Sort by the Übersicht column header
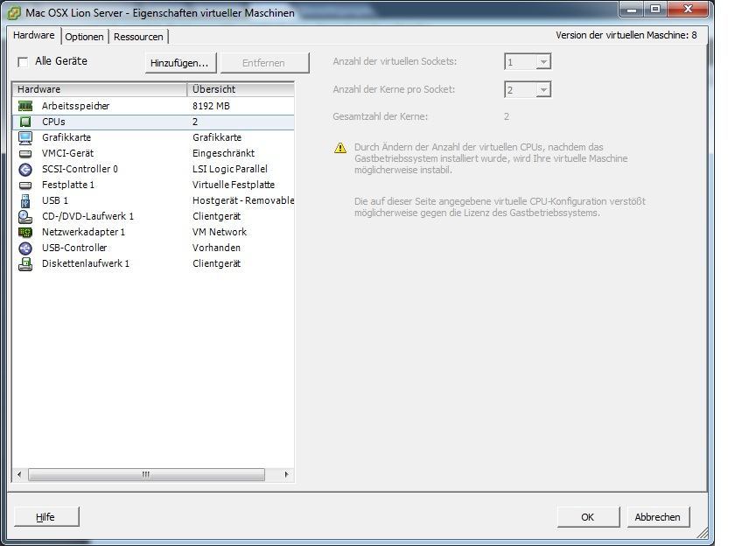Image resolution: width=756 pixels, height=546 pixels. 241,89
